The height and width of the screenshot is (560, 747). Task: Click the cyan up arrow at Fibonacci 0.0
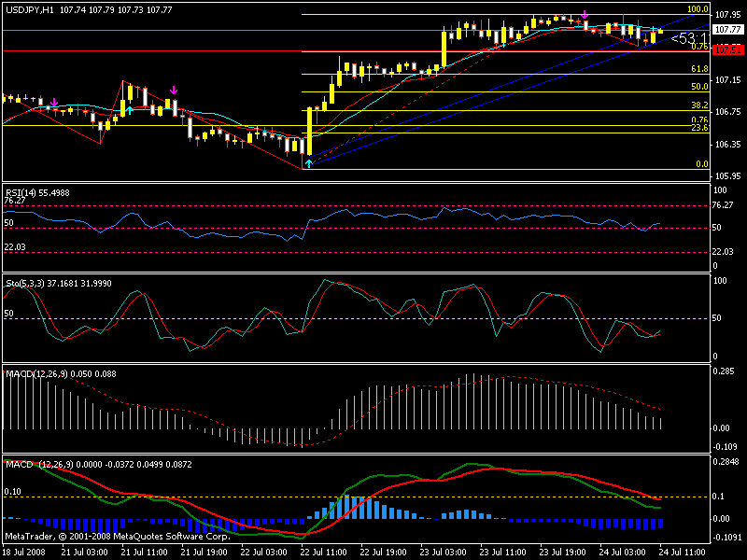pyautogui.click(x=309, y=163)
